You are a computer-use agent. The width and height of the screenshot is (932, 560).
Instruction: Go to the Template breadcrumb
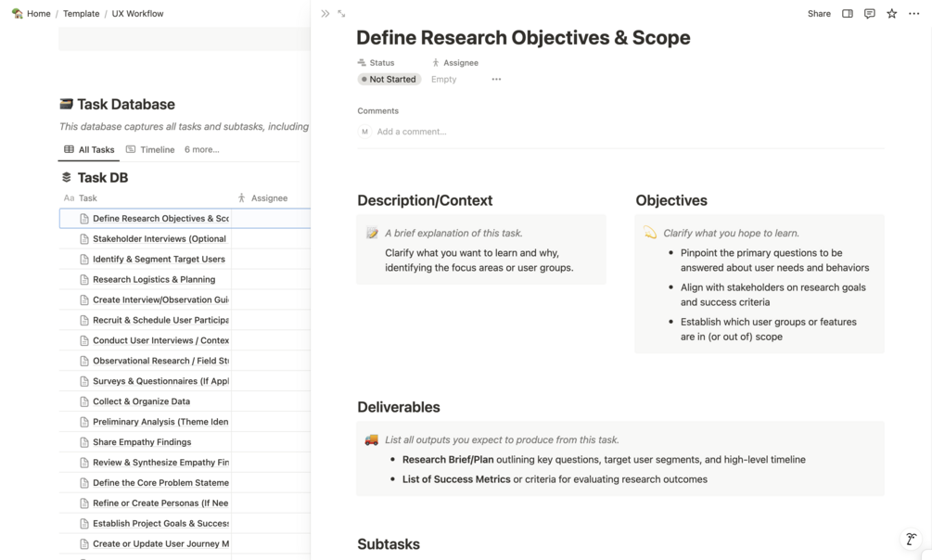click(x=81, y=14)
